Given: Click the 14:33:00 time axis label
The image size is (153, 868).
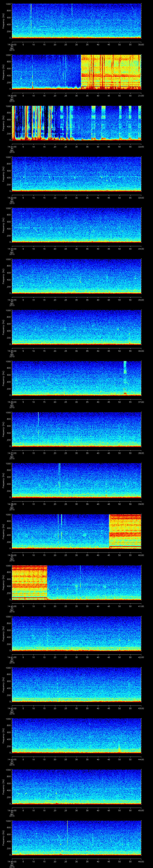Looking at the screenshot, I should [x=12, y=249].
